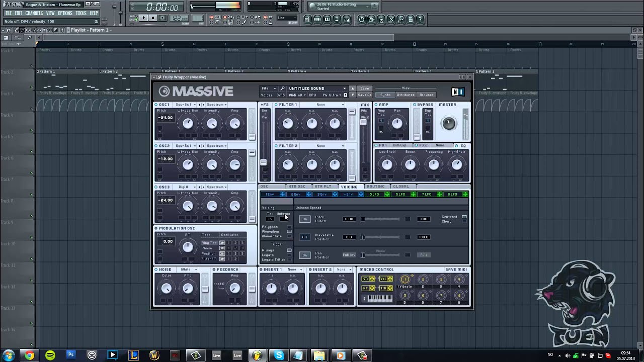This screenshot has width=644, height=362.
Task: Click the Massive logo circle icon
Action: 164,91
